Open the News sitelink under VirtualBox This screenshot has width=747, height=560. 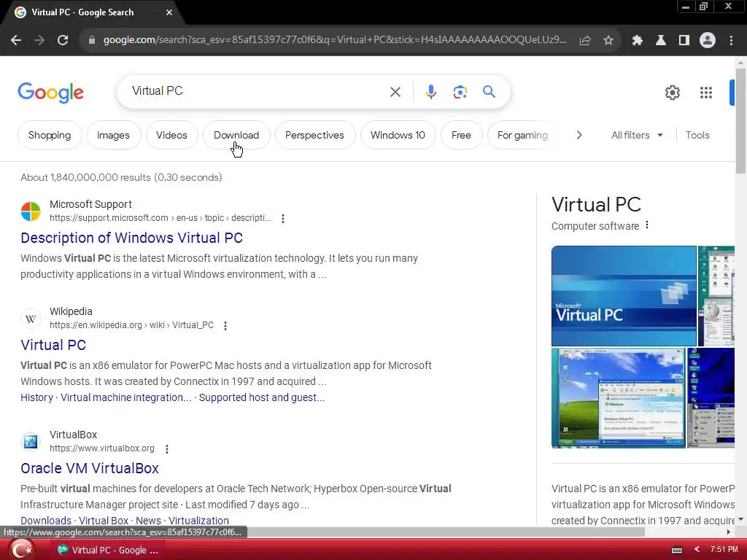[x=148, y=521]
